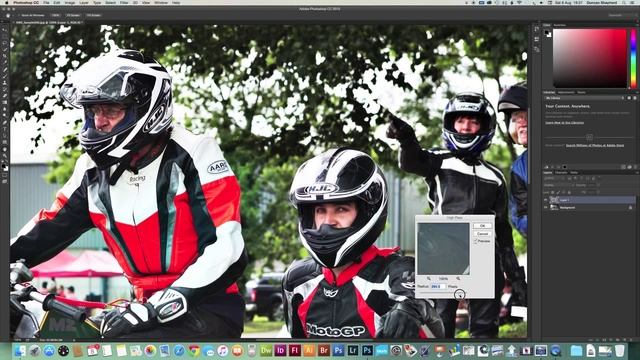Select the Background layer row
The height and width of the screenshot is (360, 640).
tap(589, 208)
